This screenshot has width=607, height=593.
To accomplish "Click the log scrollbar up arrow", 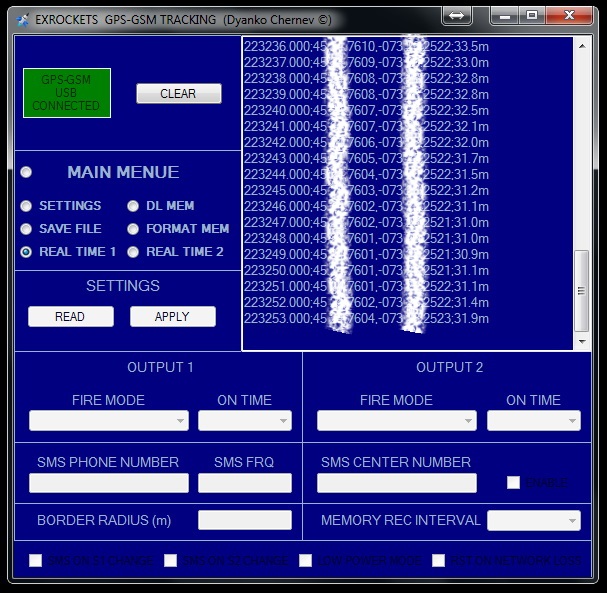I will [x=582, y=46].
